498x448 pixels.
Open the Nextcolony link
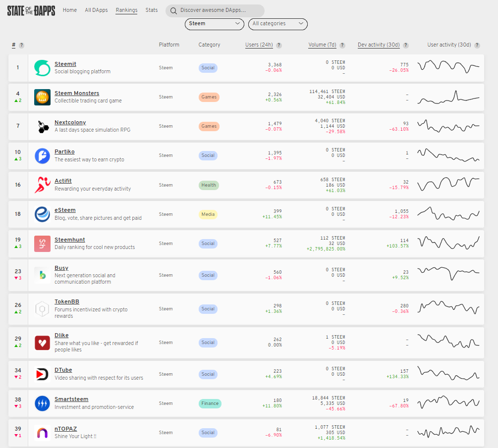pos(70,122)
